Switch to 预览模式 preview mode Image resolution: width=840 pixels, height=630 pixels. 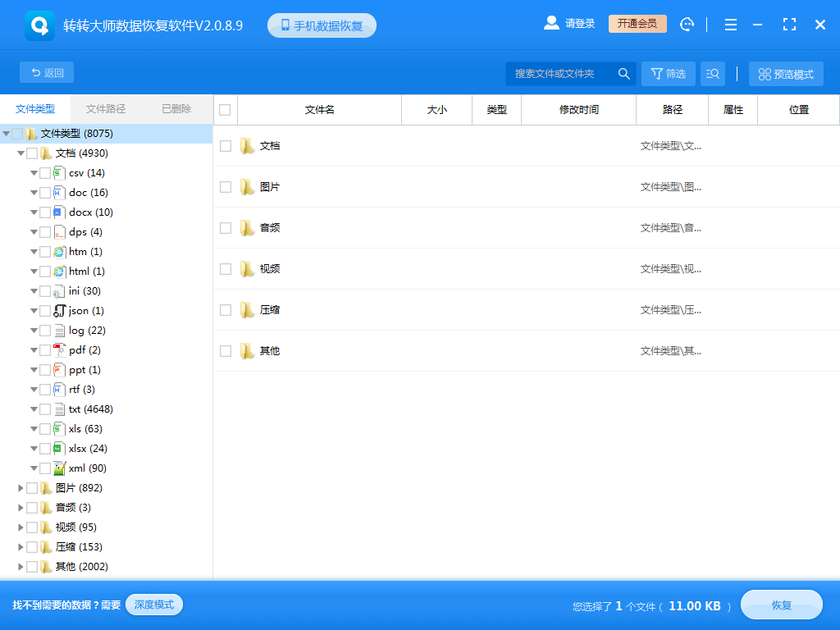pyautogui.click(x=786, y=74)
